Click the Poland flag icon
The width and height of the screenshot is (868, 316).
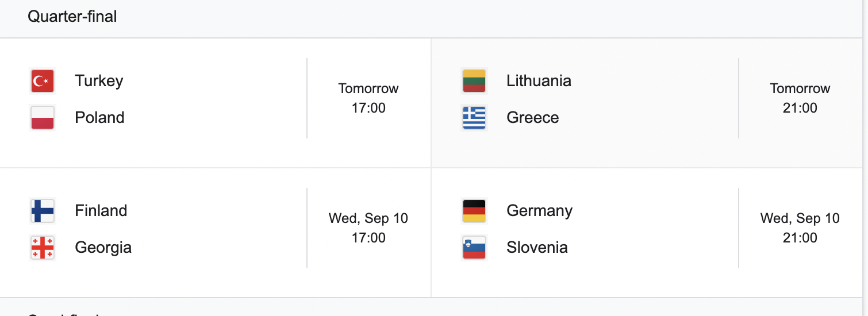coord(43,118)
